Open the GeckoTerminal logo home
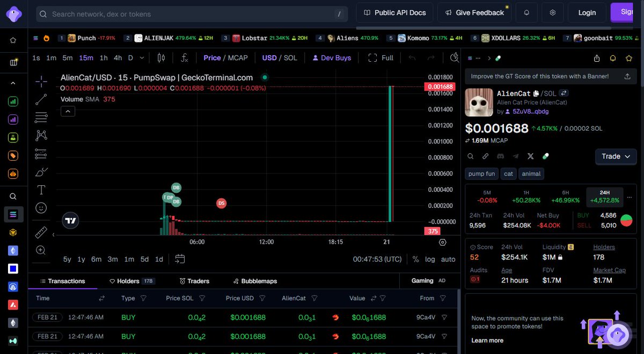 13,14
